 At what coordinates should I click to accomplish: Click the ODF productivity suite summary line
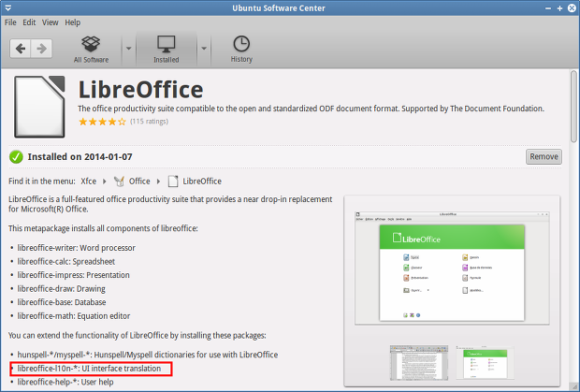(x=311, y=109)
